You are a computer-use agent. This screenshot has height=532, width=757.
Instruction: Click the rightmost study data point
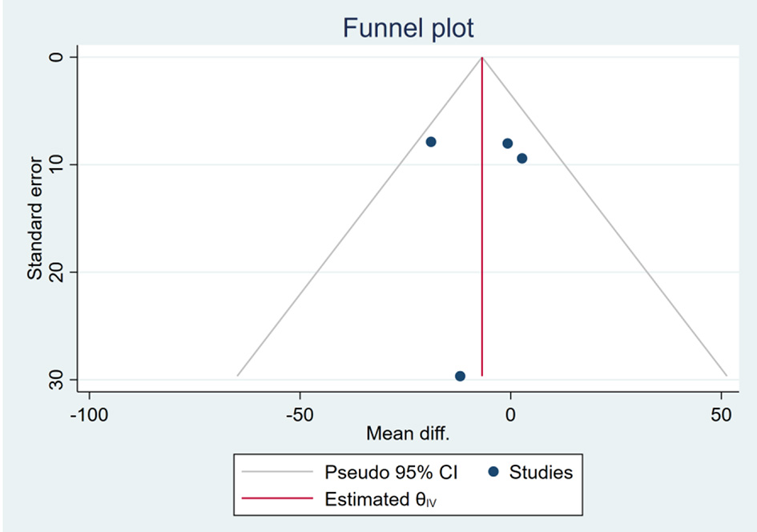[522, 158]
